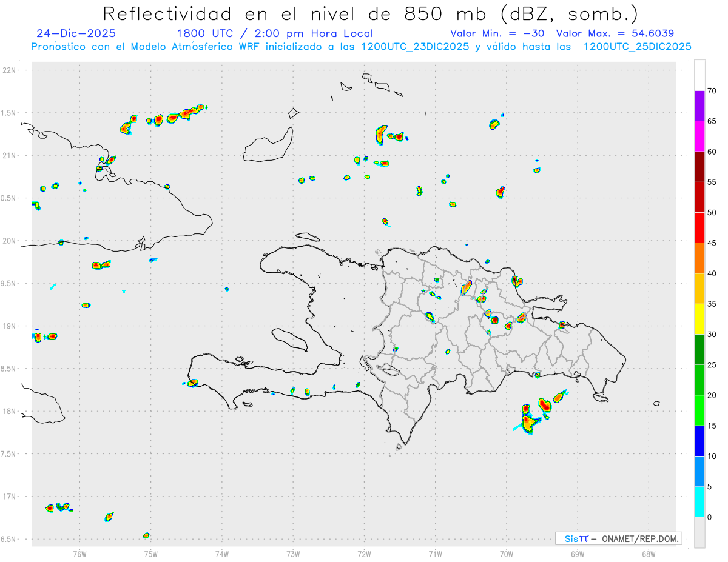Click the purple 65-70 dBZ colorbar segment

[699, 106]
